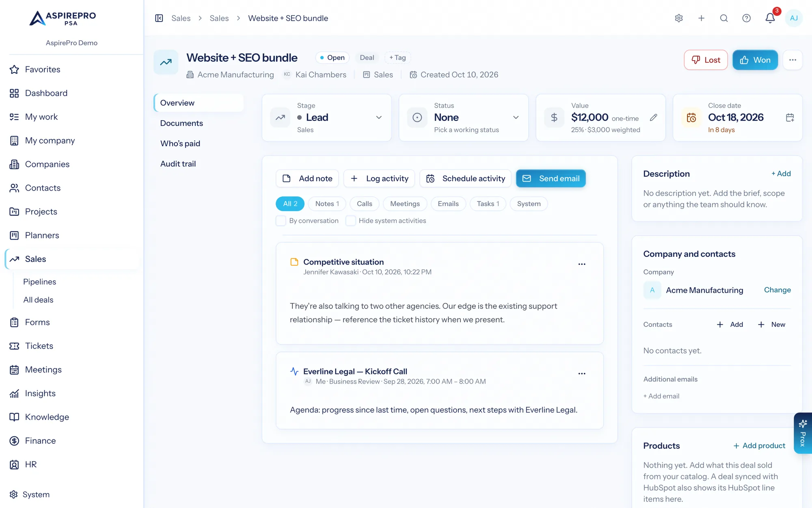
Task: Click Add note button
Action: pyautogui.click(x=307, y=178)
